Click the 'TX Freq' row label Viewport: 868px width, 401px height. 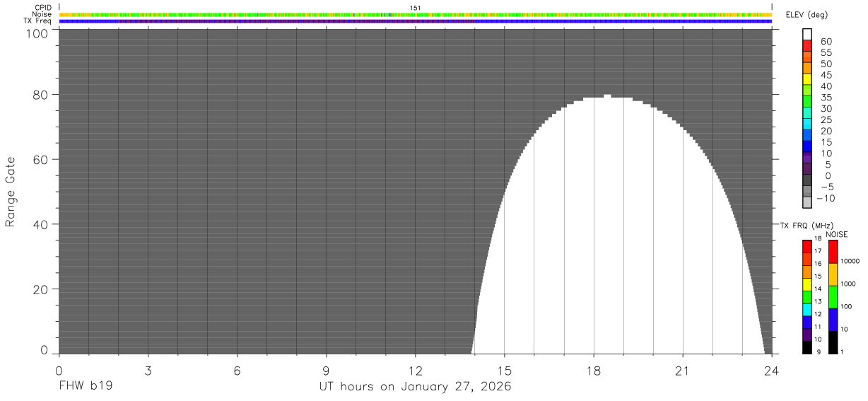(x=39, y=21)
